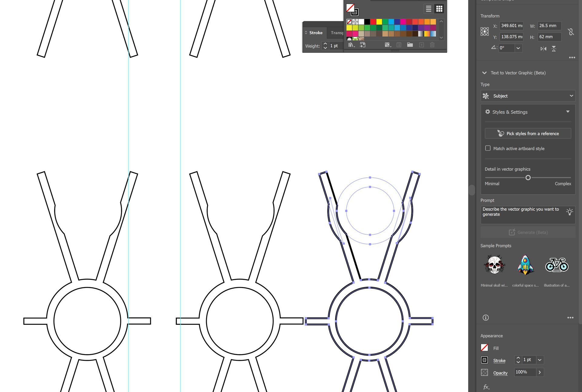The image size is (582, 392).
Task: Click the prompt suggestions lightbulb icon
Action: coord(570,212)
